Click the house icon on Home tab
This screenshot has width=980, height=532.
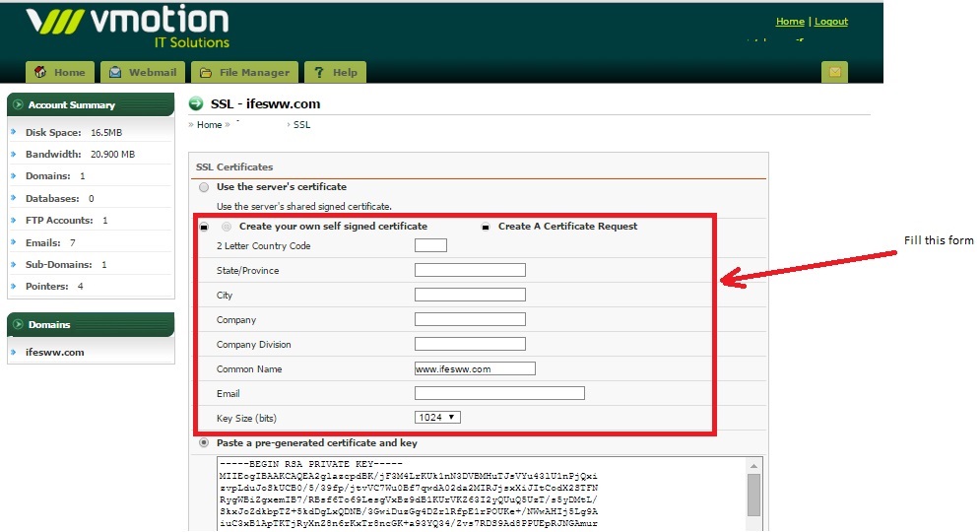coord(40,72)
